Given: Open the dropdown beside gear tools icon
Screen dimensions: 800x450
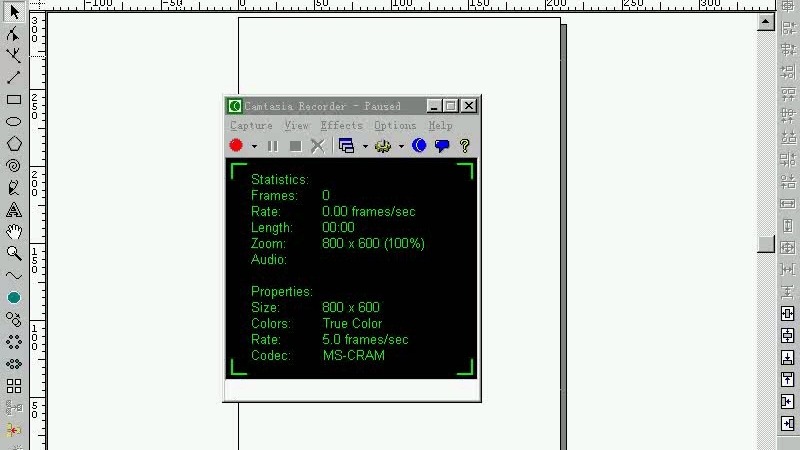Looking at the screenshot, I should tap(402, 146).
